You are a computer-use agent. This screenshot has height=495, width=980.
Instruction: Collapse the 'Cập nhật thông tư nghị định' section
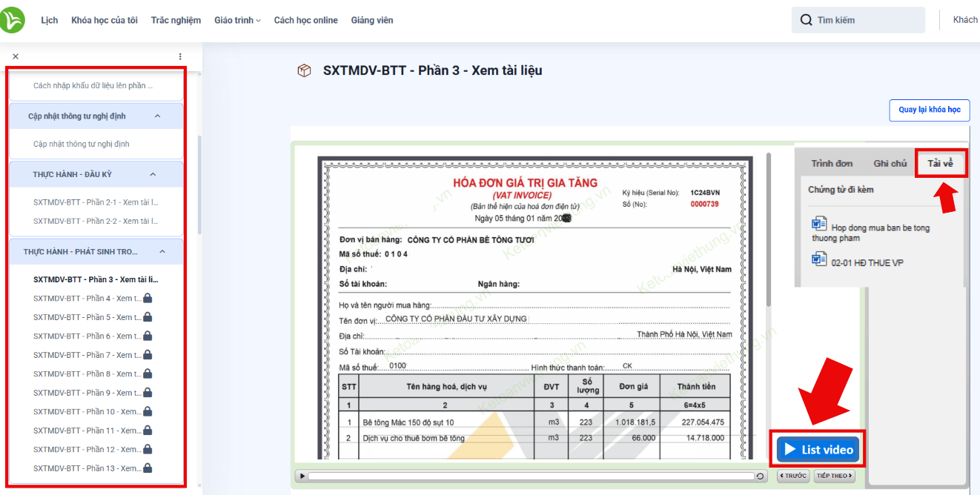157,116
